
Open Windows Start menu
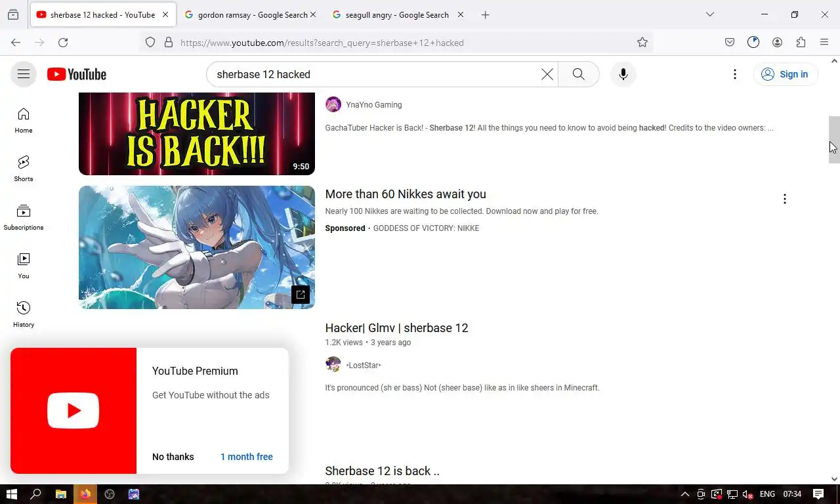[x=11, y=494]
